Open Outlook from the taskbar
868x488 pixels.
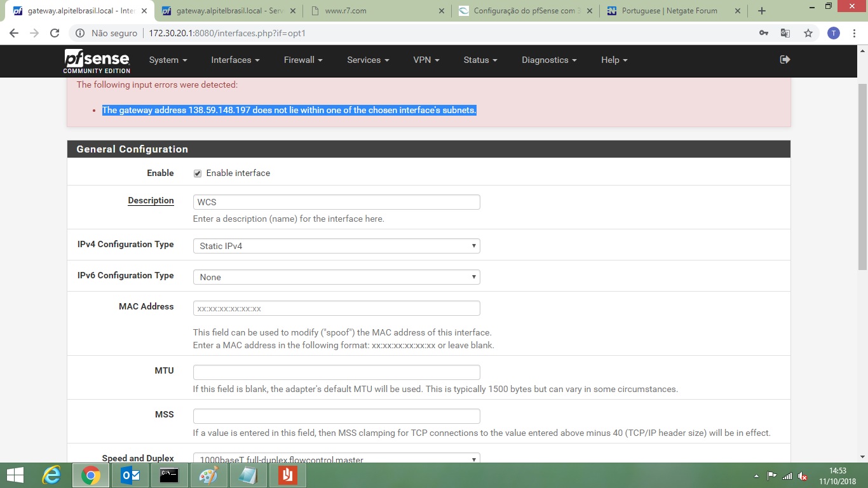(x=130, y=475)
